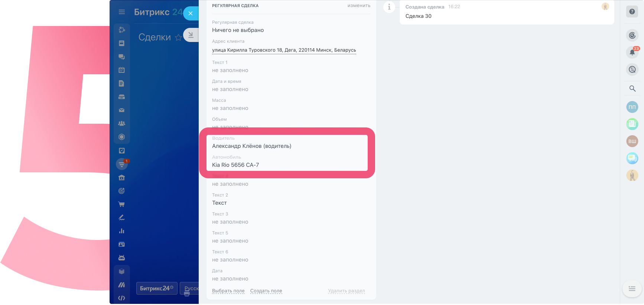
Task: Open the collaboration hub sidebar icon
Action: tap(121, 30)
